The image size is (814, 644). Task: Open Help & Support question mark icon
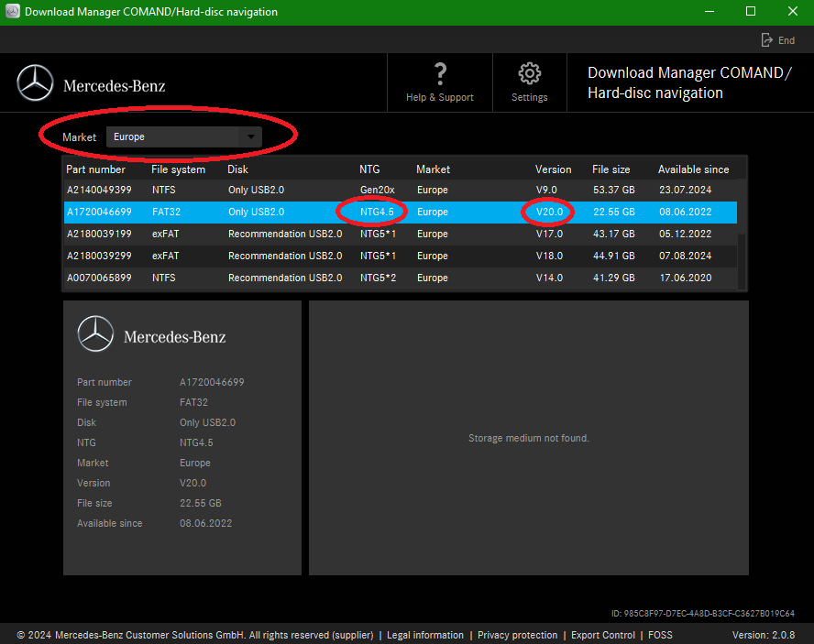click(440, 74)
